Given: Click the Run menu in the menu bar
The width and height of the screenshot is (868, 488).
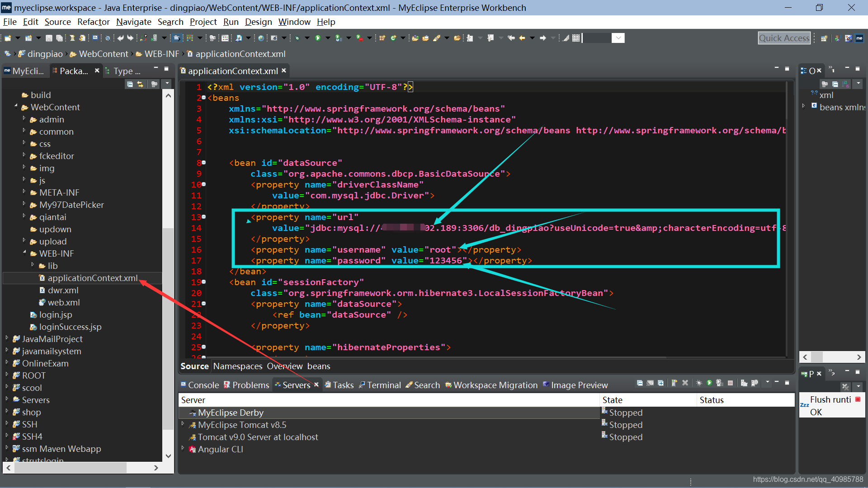Looking at the screenshot, I should (x=231, y=21).
